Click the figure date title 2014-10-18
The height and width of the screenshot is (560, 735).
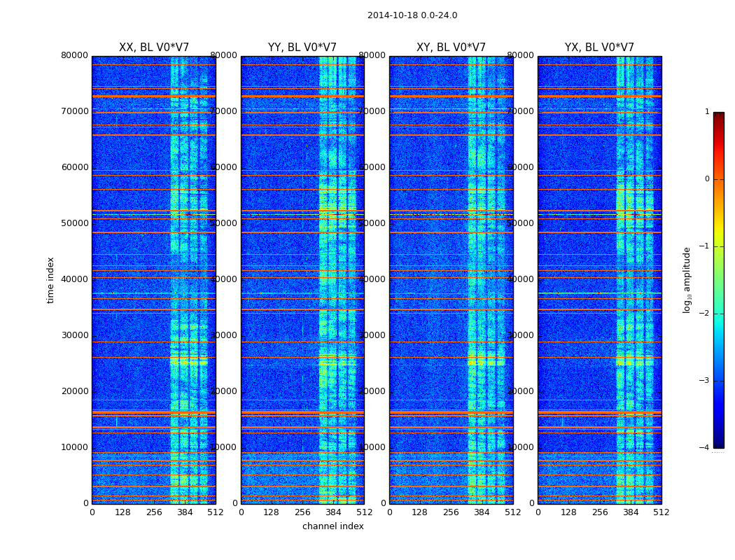click(x=412, y=15)
